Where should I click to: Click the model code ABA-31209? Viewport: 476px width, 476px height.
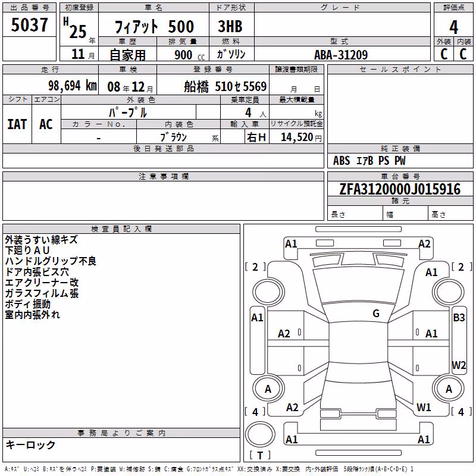click(341, 55)
